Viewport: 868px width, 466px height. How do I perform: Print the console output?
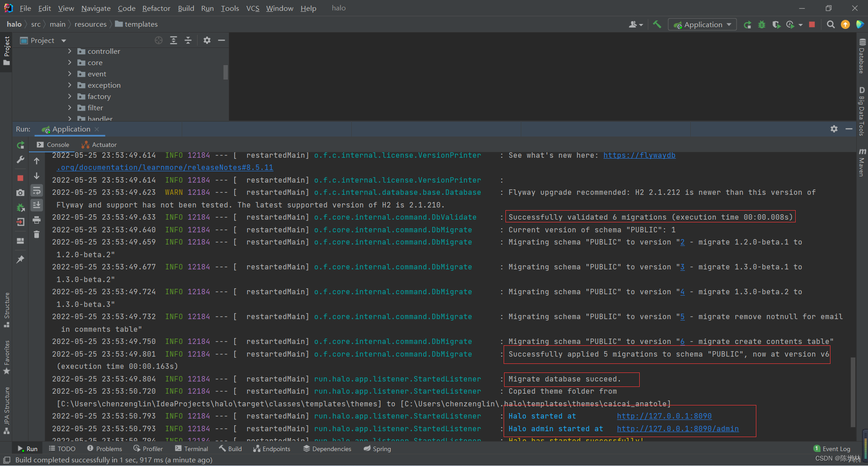(37, 220)
